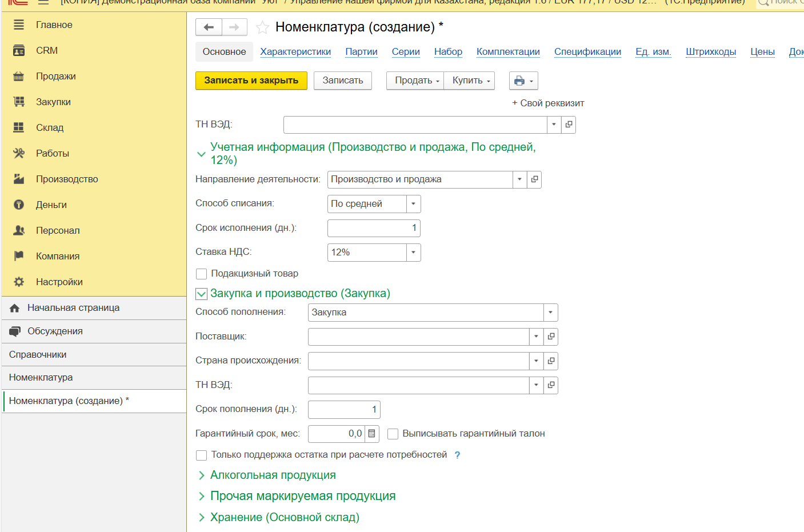
Task: Open the Штрихкоды tab
Action: 710,51
